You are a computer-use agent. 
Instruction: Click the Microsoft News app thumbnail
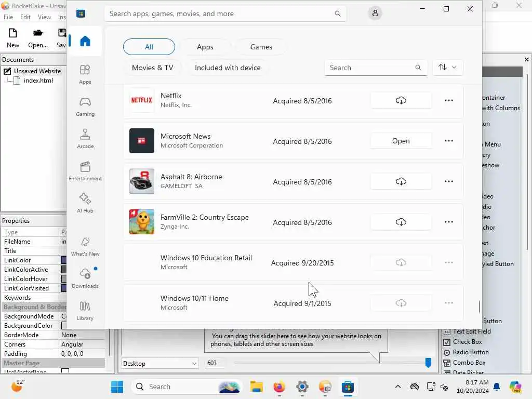pyautogui.click(x=141, y=140)
